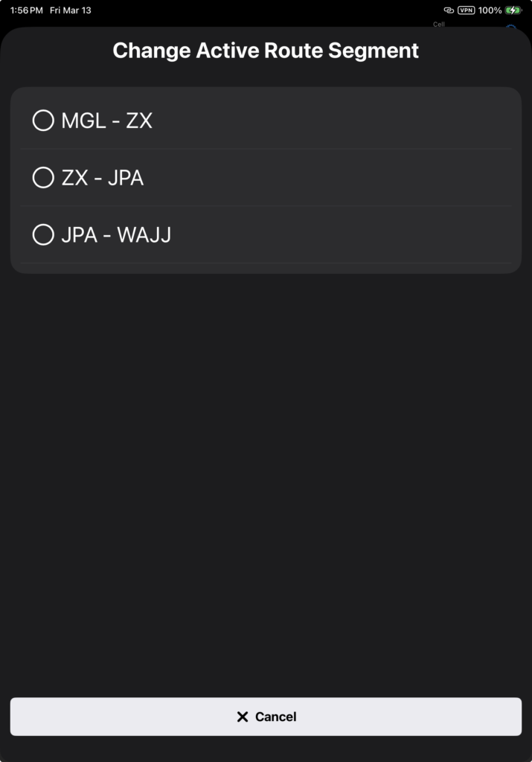This screenshot has width=532, height=762.
Task: Tap the "Cell" label behind the dialog
Action: pyautogui.click(x=439, y=24)
